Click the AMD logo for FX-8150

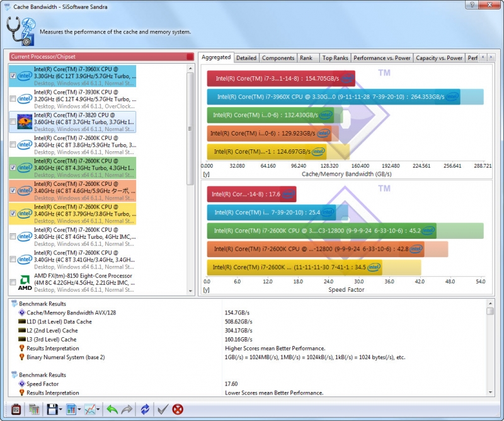click(25, 283)
